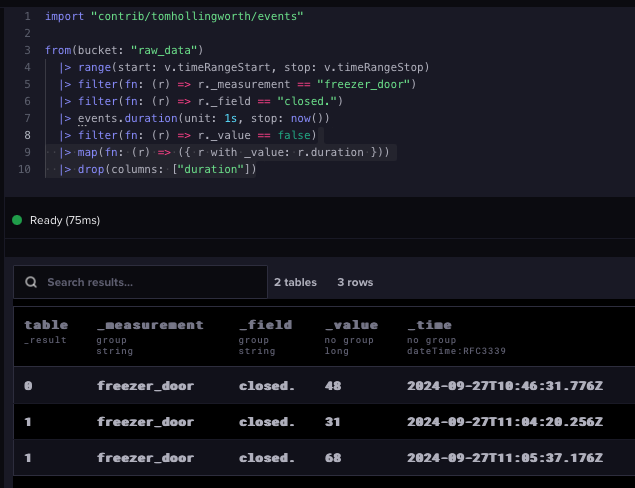This screenshot has height=488, width=635.
Task: Click the drop columns line of code
Action: click(167, 169)
